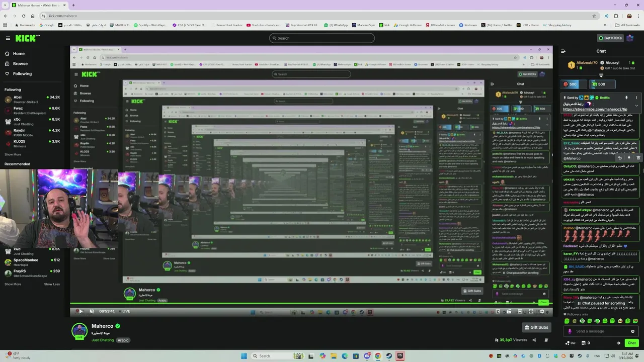Open Chrome from the taskbar
Viewport: 644px width, 362px height.
point(378,356)
